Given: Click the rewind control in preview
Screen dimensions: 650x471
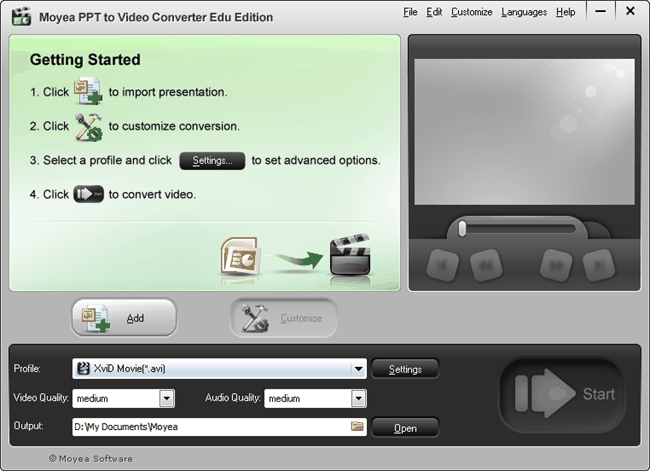Looking at the screenshot, I should point(484,265).
